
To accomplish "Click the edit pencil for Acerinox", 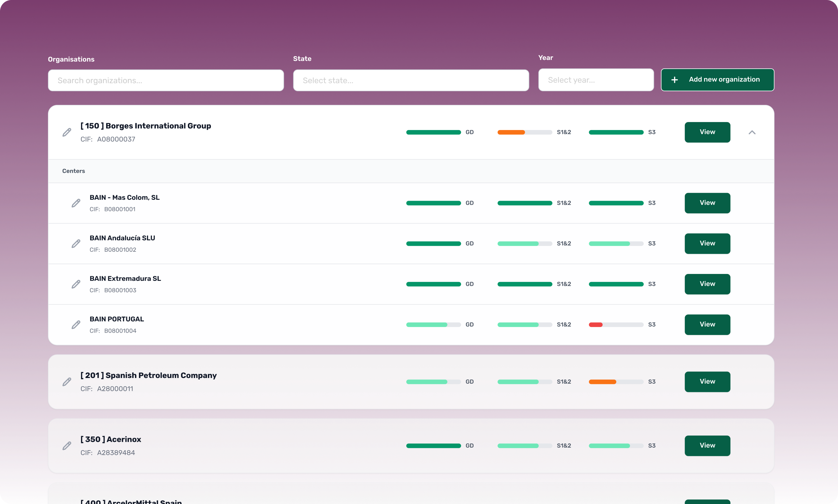I will click(x=67, y=446).
